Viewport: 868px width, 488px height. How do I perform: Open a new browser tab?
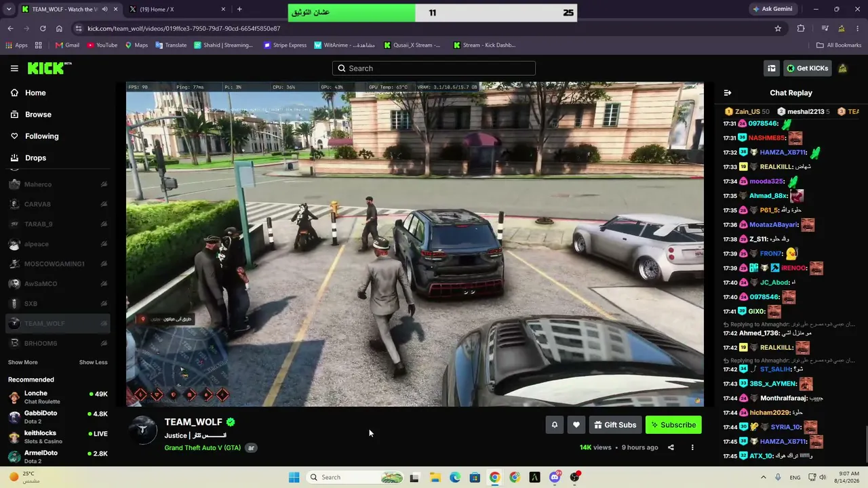click(239, 9)
